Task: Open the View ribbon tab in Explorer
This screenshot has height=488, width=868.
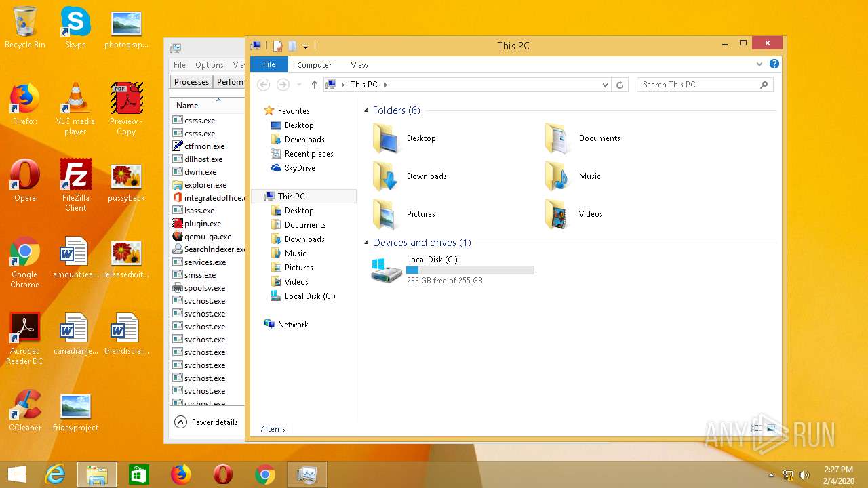Action: click(359, 65)
